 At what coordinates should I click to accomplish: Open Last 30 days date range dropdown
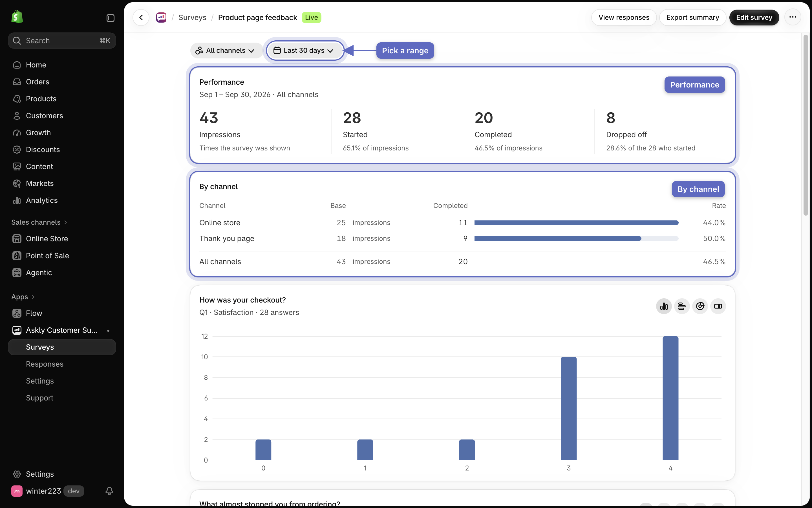pos(305,51)
